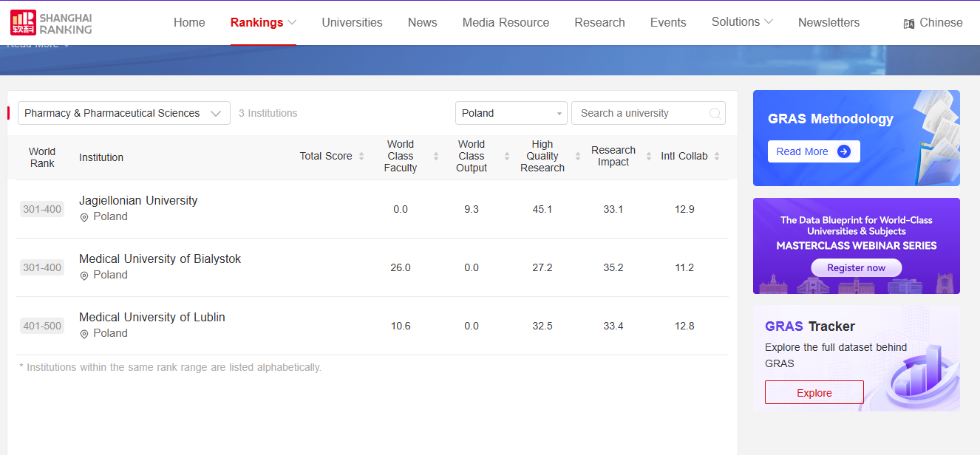Viewport: 980px width, 455px height.
Task: Go to the Universities tab
Action: [352, 22]
